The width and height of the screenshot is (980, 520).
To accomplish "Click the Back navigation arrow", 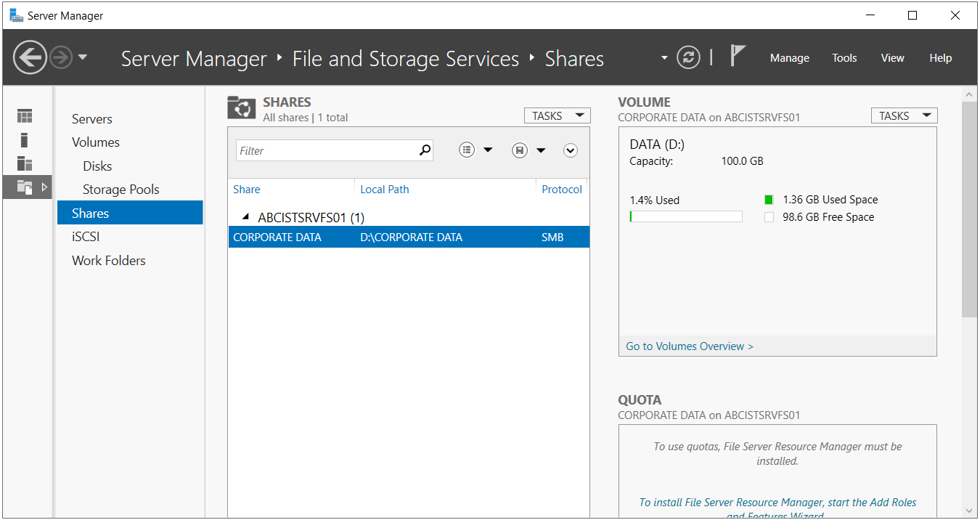I will (x=30, y=57).
